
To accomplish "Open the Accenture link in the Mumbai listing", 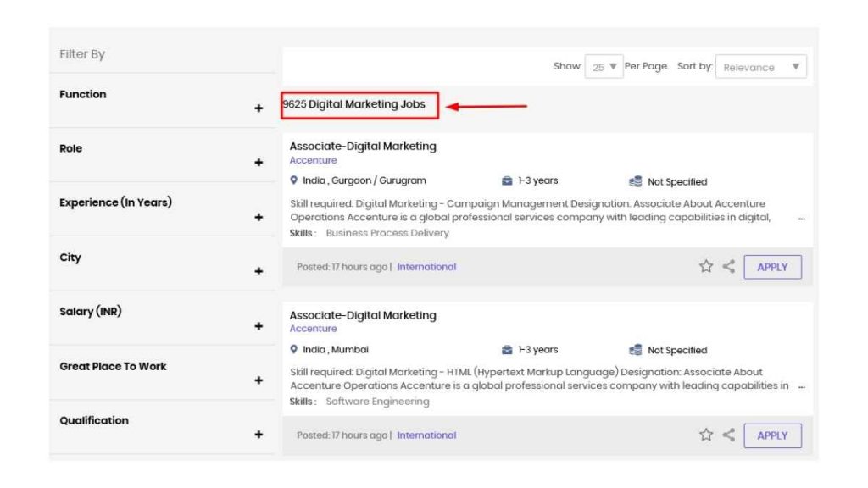I will [314, 328].
